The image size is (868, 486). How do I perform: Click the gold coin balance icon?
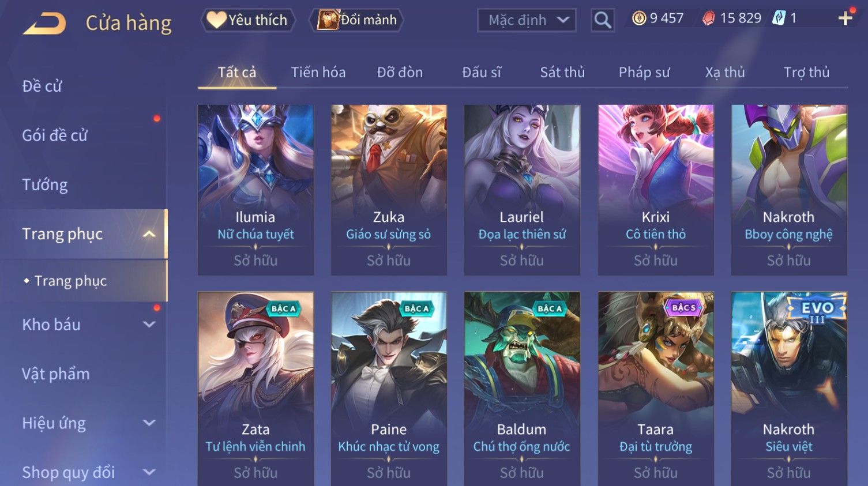639,18
